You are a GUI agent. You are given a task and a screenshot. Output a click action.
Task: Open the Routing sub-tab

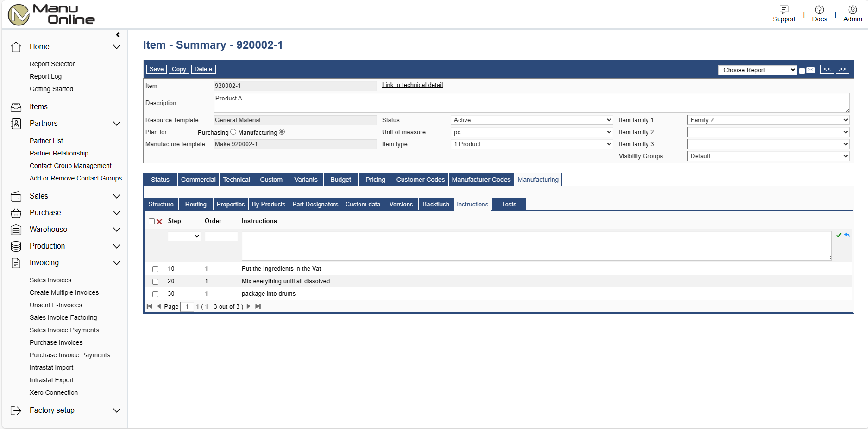click(x=195, y=204)
